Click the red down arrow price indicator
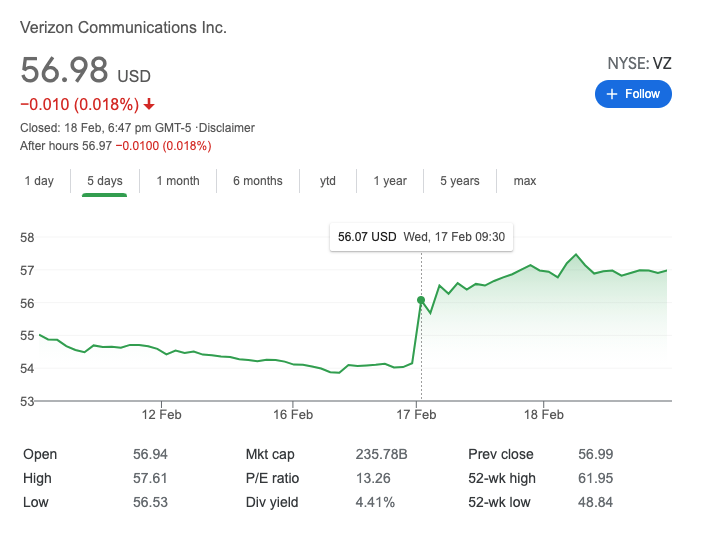This screenshot has height=536, width=703. (x=149, y=105)
